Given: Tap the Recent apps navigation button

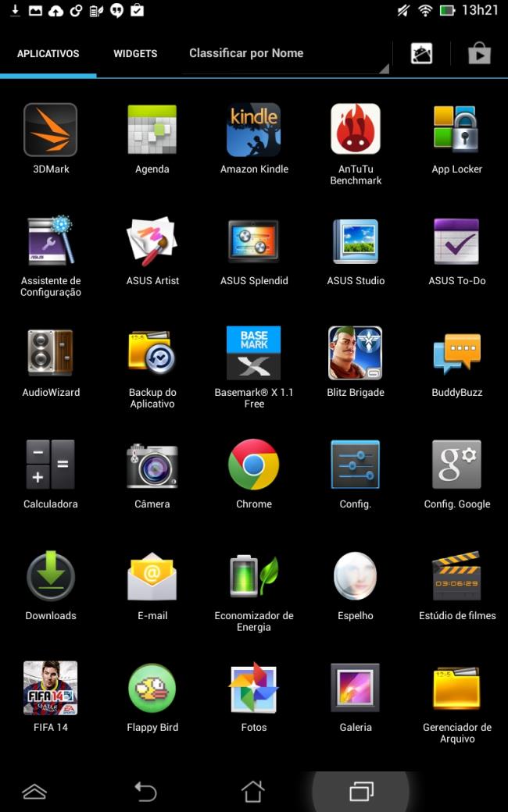Looking at the screenshot, I should point(361,791).
